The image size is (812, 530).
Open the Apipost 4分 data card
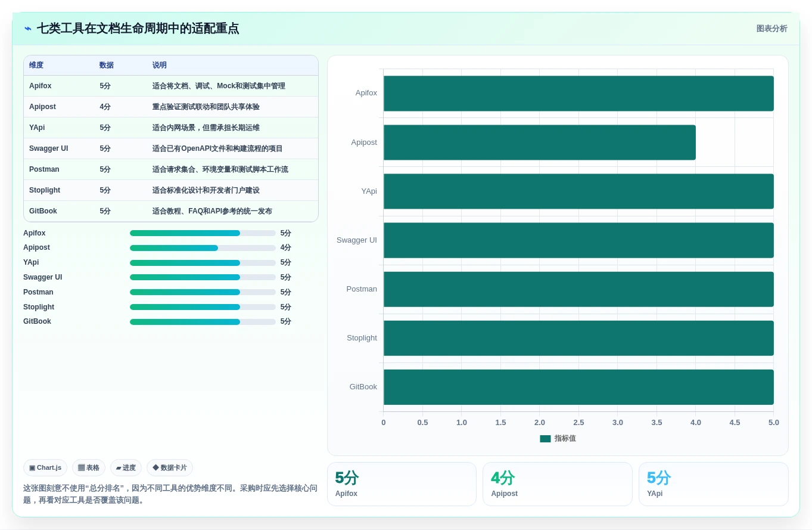point(558,484)
